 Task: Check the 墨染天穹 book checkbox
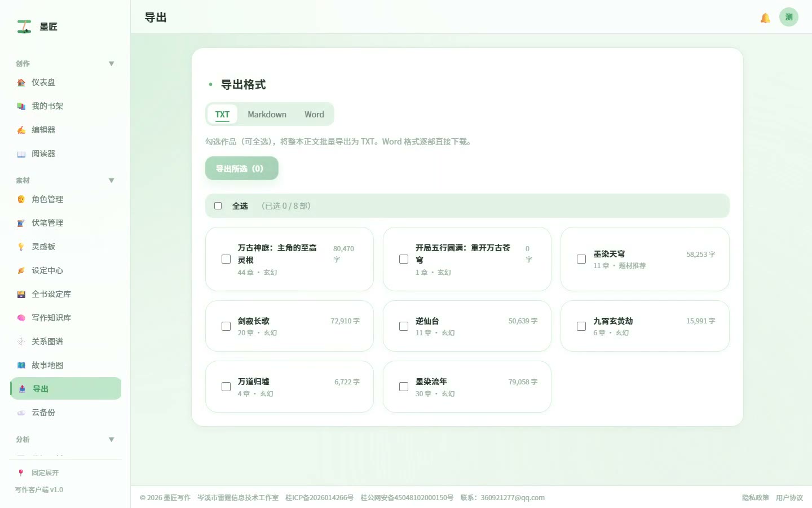coord(581,259)
